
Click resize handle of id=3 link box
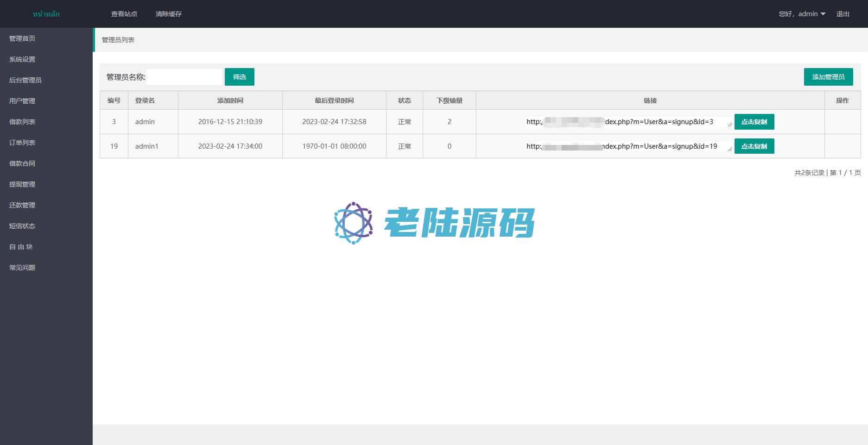tap(730, 125)
